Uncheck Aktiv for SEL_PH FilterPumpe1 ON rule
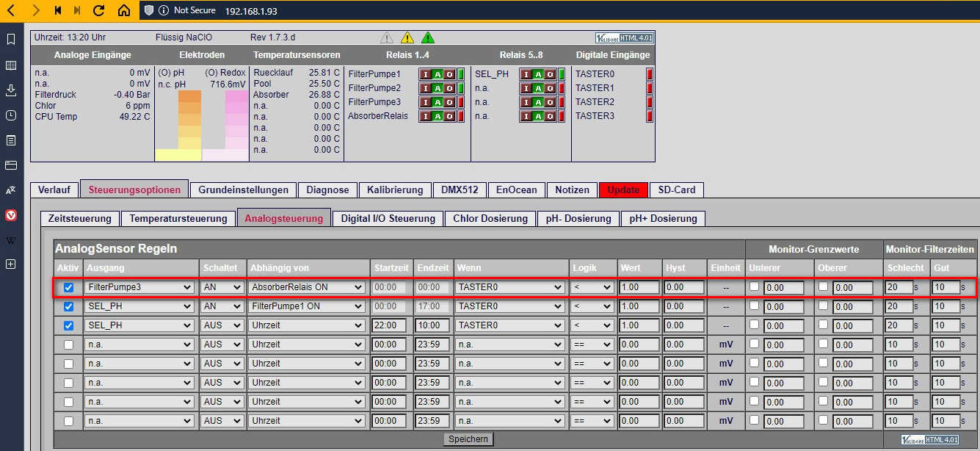 [68, 306]
